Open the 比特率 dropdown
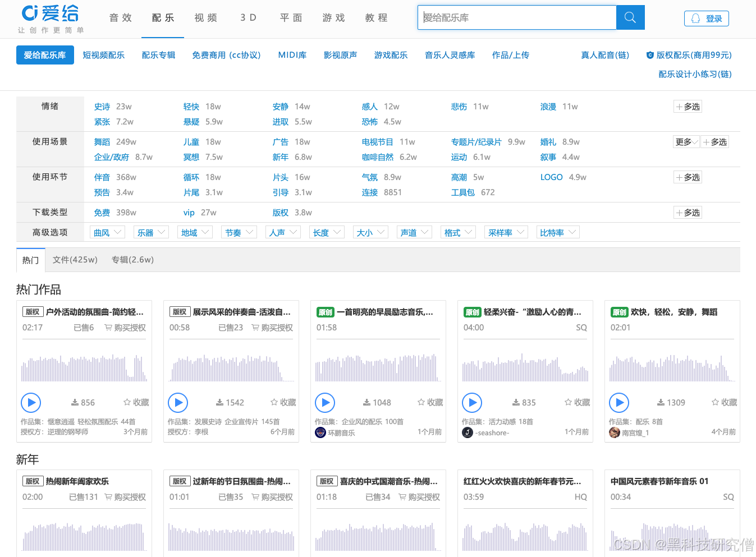756x557 pixels. (x=558, y=232)
